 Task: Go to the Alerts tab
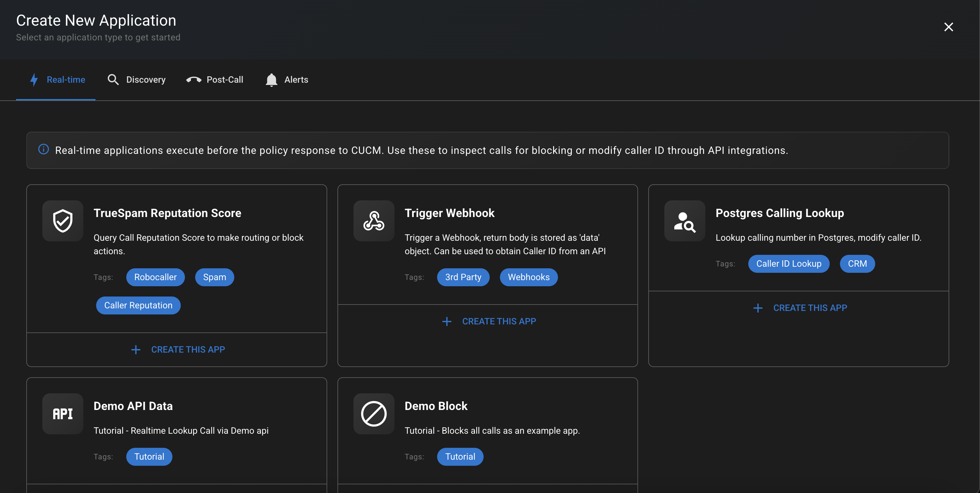click(287, 79)
